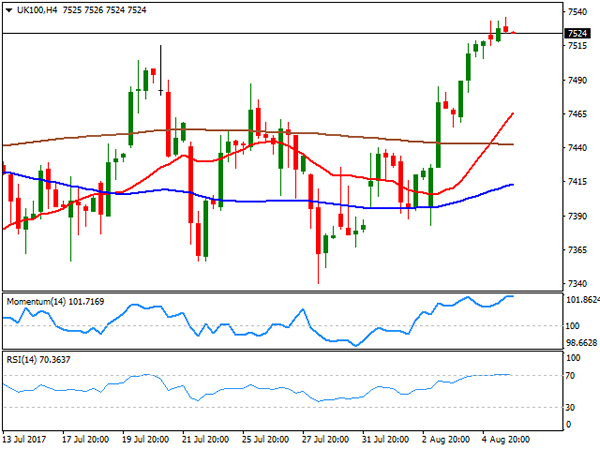
Task: Click price axis label 7440
Action: point(577,148)
